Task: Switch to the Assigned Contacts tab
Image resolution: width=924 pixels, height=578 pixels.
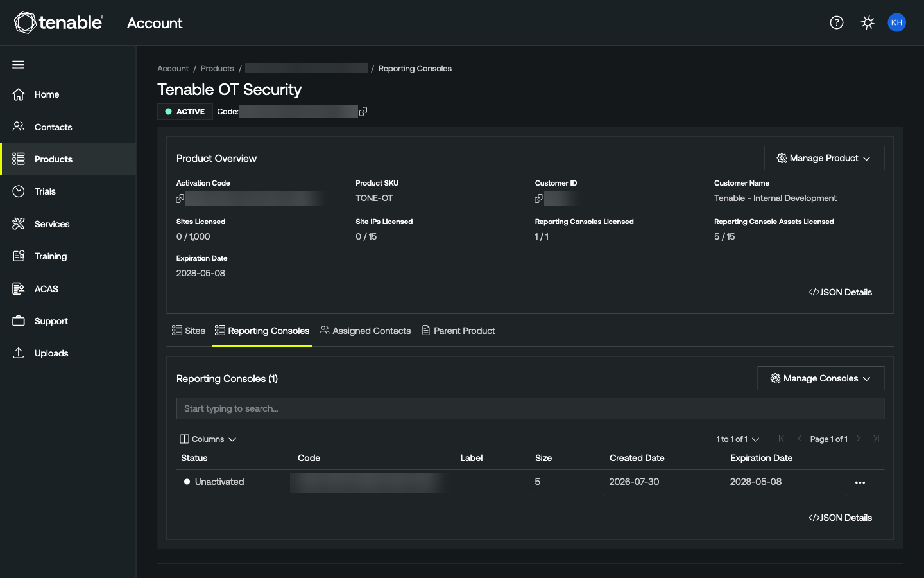Action: coord(365,331)
